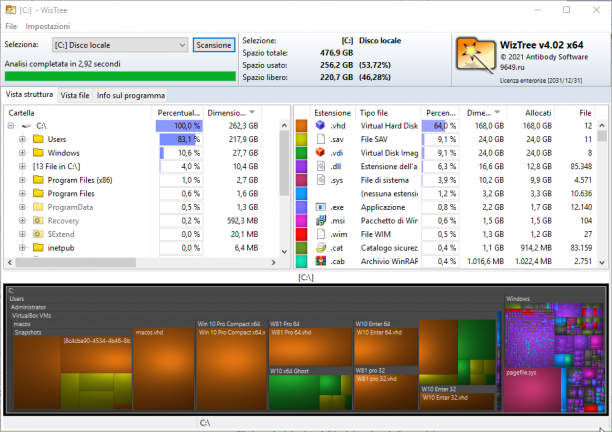Select macos.vhd block in treemap
Image resolution: width=612 pixels, height=432 pixels.
[164, 369]
